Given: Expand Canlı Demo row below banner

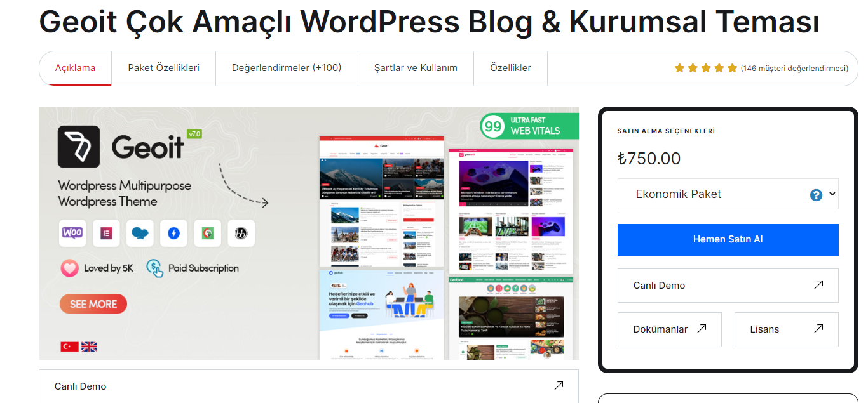Looking at the screenshot, I should click(x=309, y=386).
